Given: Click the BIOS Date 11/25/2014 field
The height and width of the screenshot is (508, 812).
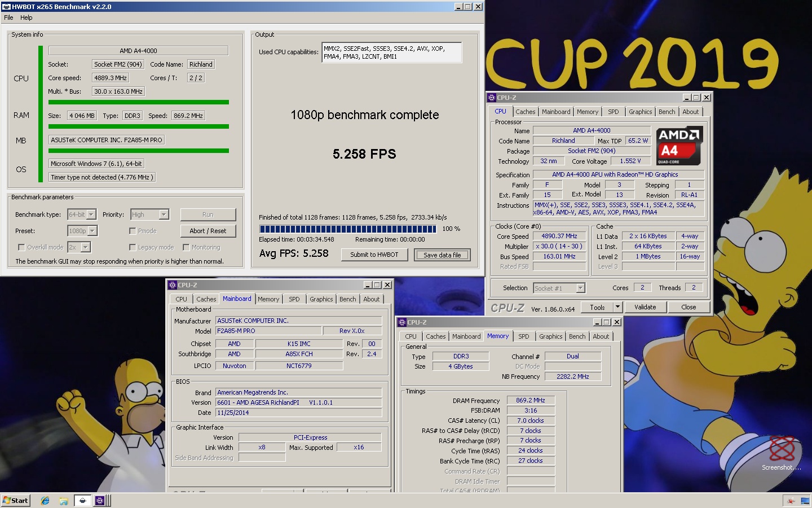Looking at the screenshot, I should click(299, 413).
